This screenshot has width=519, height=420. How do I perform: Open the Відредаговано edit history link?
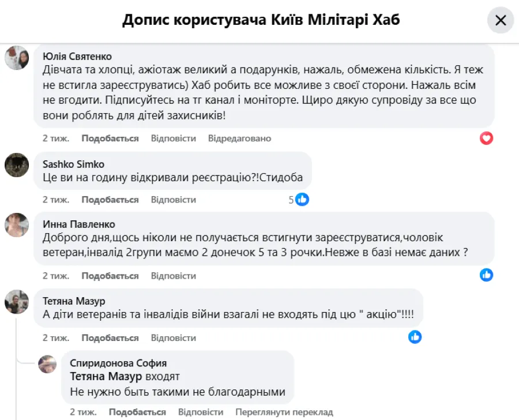[240, 138]
